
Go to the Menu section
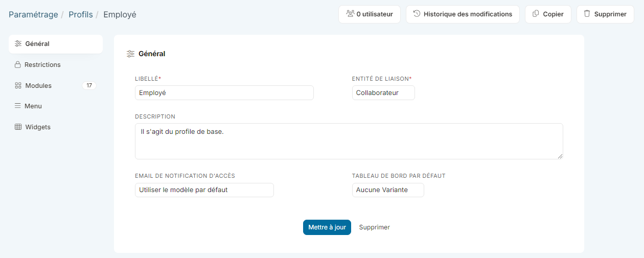pos(56,106)
